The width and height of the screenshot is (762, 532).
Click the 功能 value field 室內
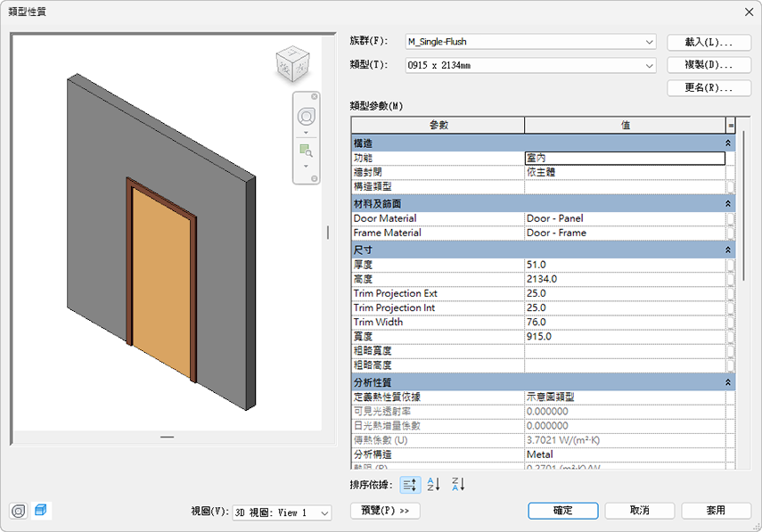[625, 158]
